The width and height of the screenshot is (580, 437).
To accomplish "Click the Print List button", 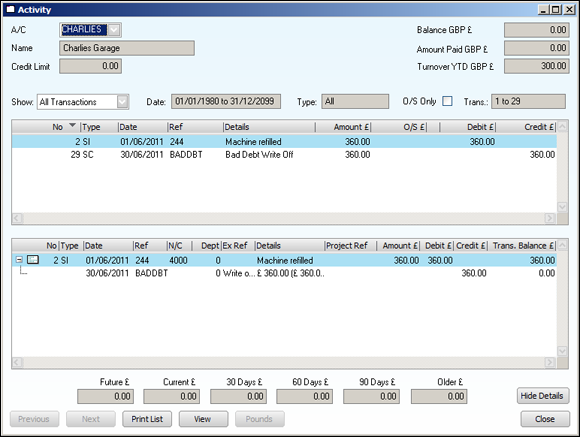I will coord(147,419).
